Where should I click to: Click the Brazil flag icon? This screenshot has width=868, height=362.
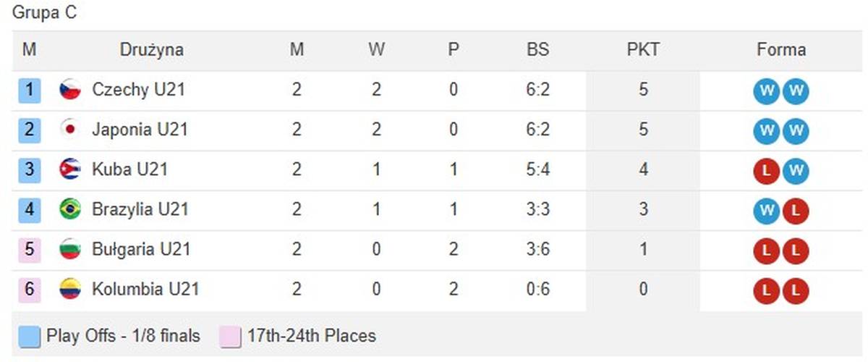70,210
